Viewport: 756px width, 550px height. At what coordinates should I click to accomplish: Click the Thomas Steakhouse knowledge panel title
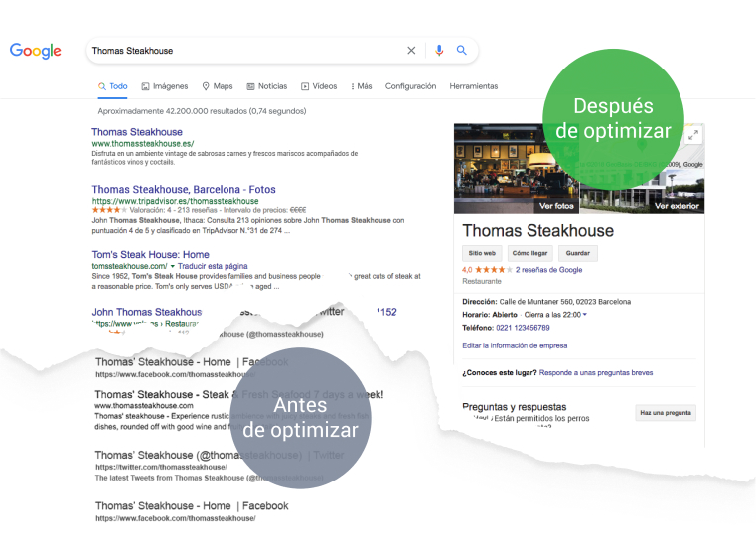point(538,231)
